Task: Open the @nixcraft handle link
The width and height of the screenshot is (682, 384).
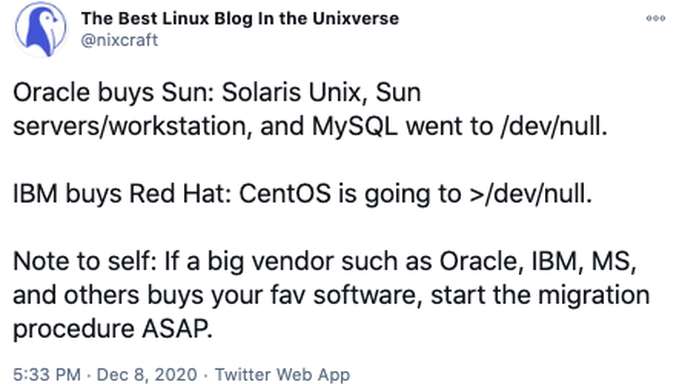Action: coord(120,40)
